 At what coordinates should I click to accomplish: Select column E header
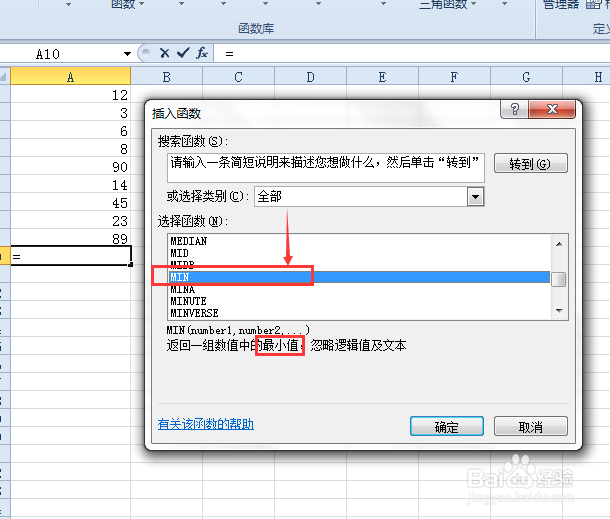coord(382,77)
